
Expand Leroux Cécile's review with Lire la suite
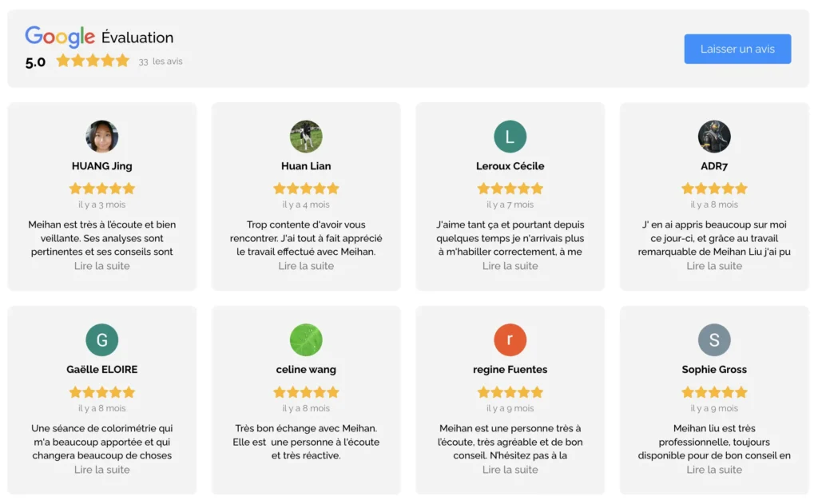coord(510,266)
